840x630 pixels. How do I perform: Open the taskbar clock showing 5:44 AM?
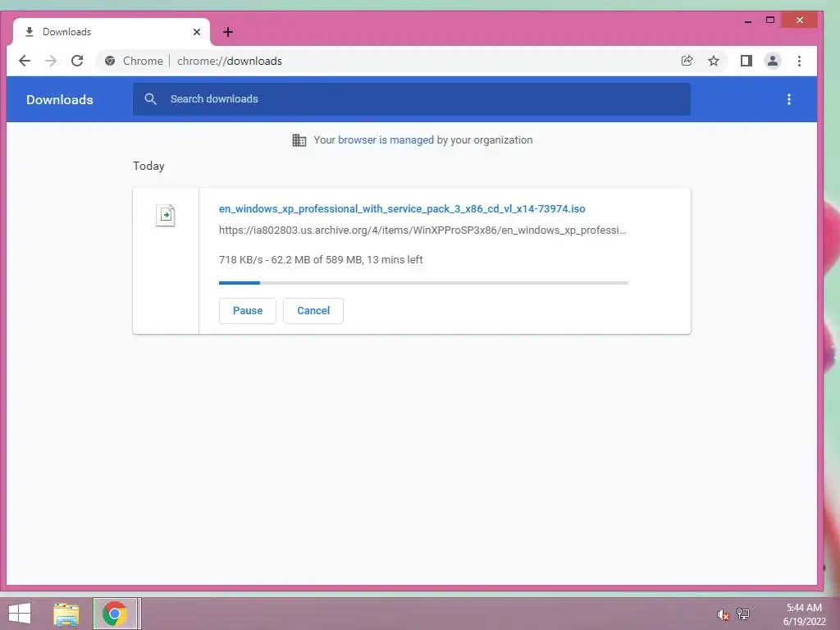tap(804, 614)
